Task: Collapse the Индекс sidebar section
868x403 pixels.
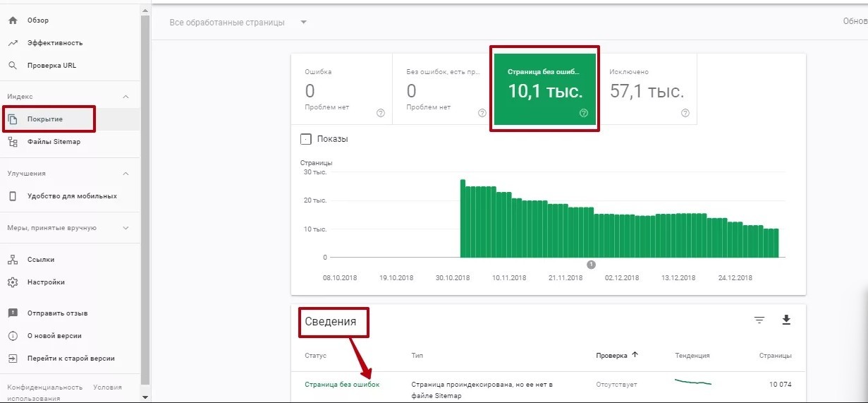Action: pos(126,97)
